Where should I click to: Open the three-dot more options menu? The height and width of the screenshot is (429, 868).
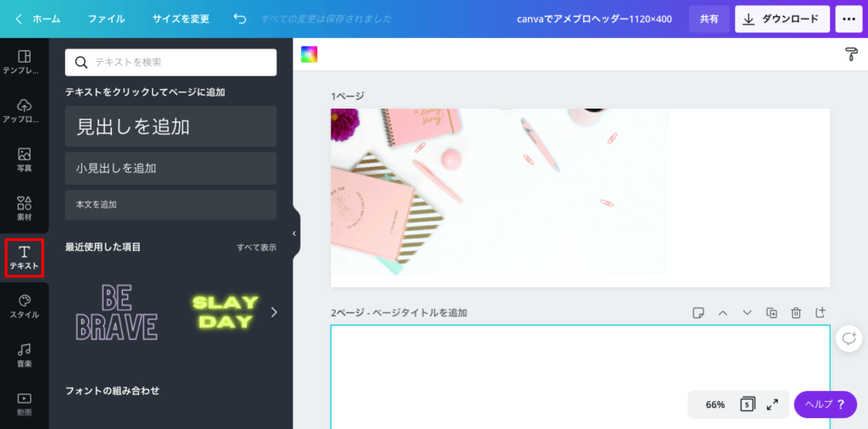pyautogui.click(x=849, y=19)
